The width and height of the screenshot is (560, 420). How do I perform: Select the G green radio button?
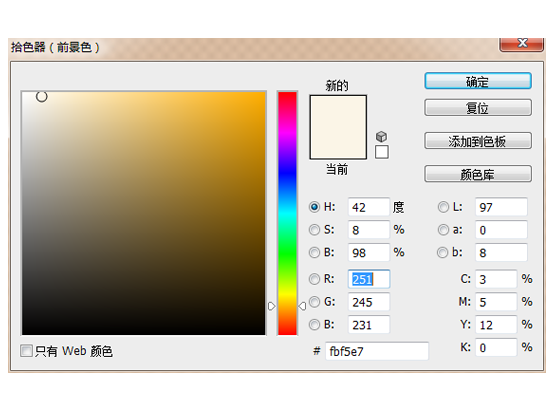click(x=314, y=302)
